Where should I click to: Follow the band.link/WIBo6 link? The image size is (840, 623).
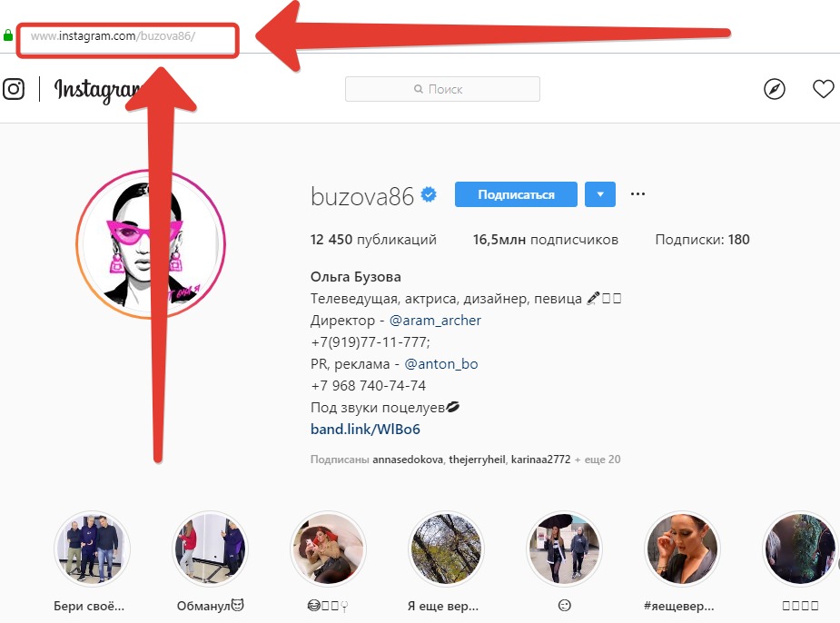coord(365,429)
